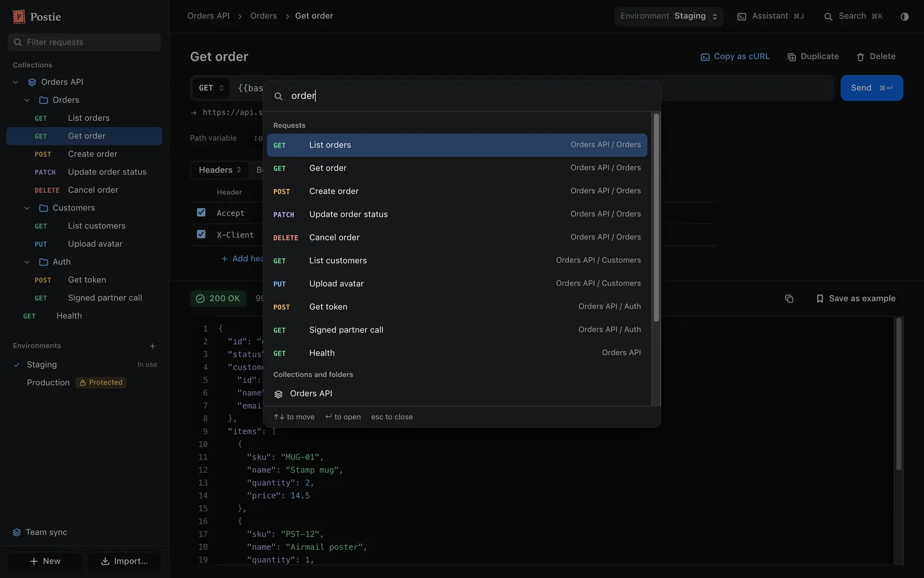
Task: Click the command palette scrollbar
Action: coord(656,217)
